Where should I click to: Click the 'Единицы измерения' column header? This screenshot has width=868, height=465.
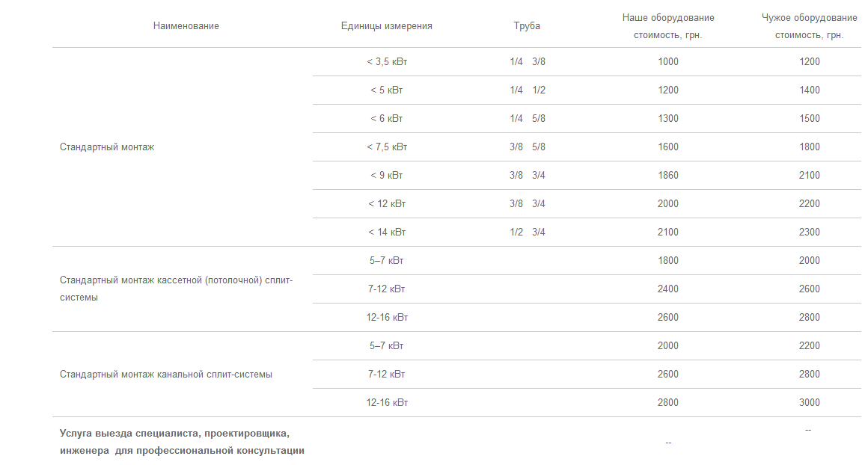pyautogui.click(x=386, y=26)
